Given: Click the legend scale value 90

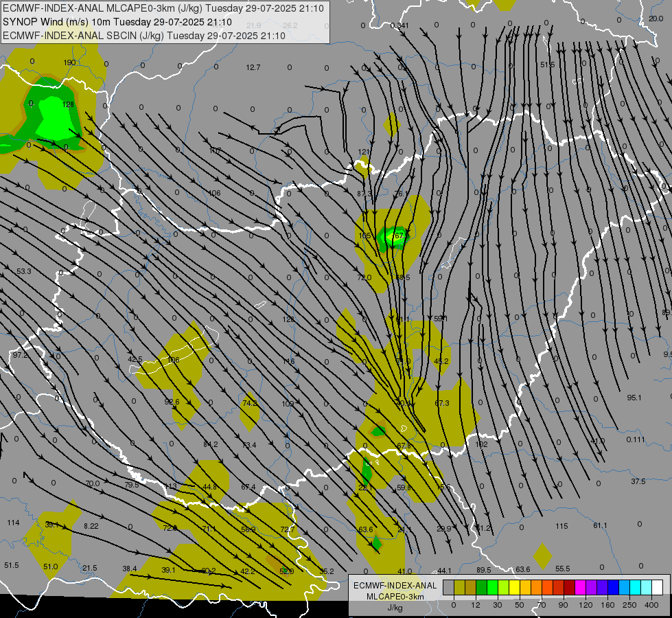Looking at the screenshot, I should point(563,605).
